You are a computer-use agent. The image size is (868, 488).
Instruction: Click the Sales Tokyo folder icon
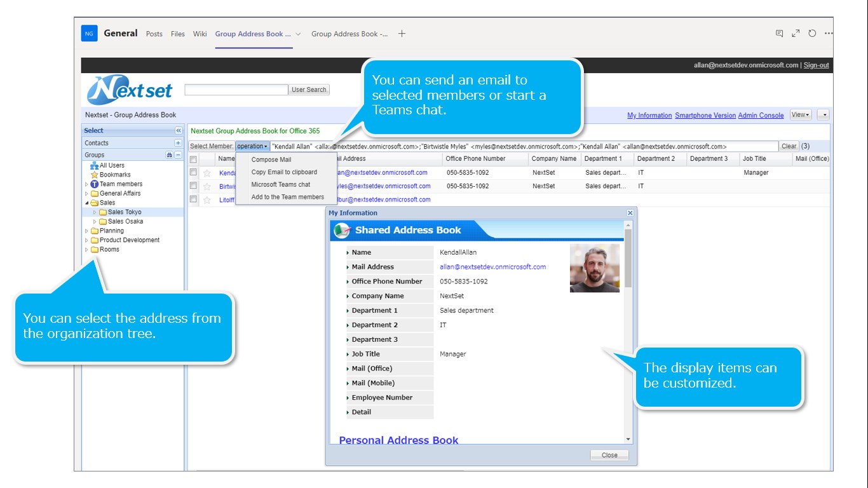[x=103, y=212]
